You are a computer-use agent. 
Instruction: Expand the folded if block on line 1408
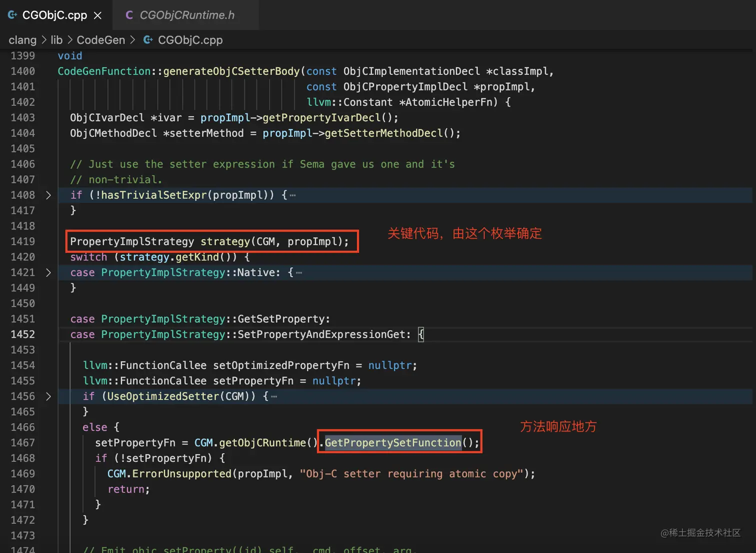click(48, 195)
